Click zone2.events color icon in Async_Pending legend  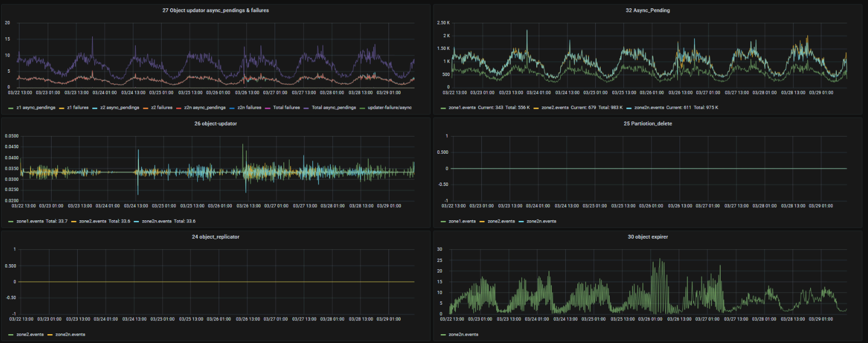(x=537, y=107)
